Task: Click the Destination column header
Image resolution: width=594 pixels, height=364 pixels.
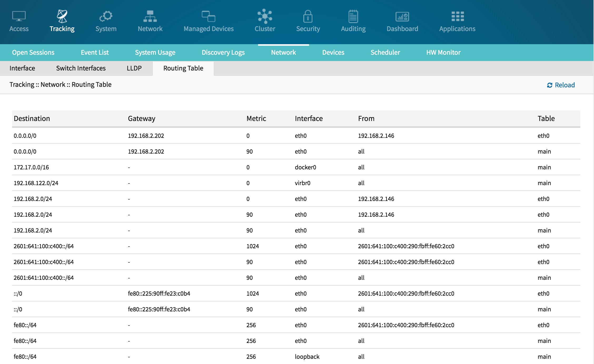Action: pyautogui.click(x=32, y=118)
